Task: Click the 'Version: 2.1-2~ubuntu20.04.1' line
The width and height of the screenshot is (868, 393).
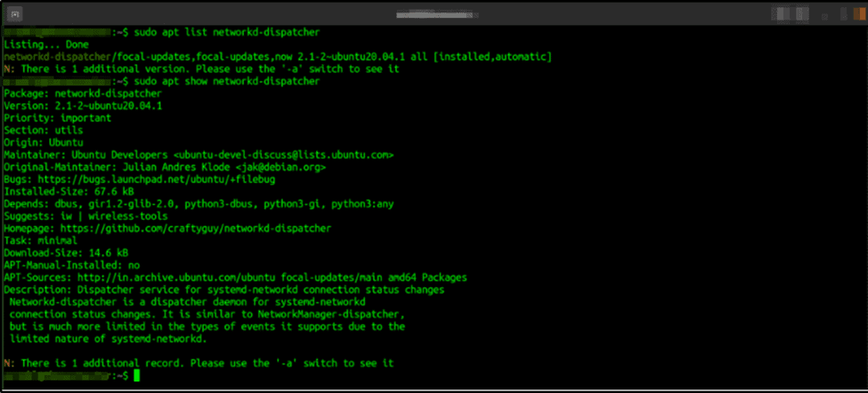Action: tap(83, 106)
